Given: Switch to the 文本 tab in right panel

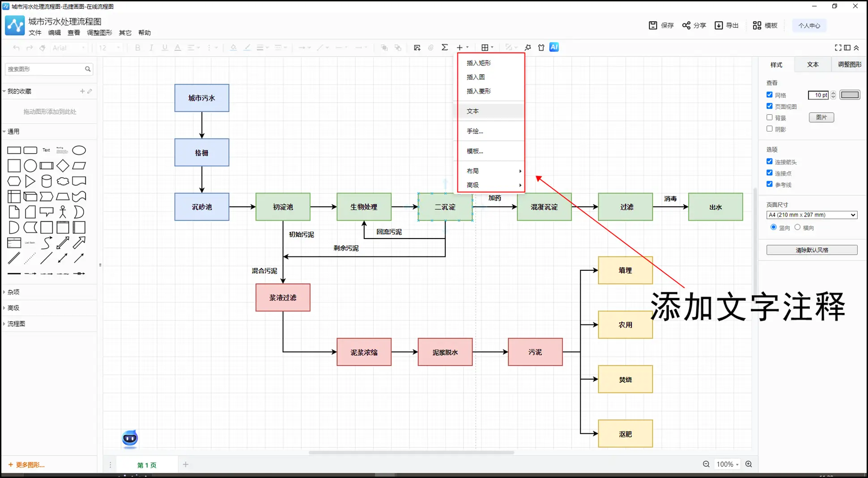Looking at the screenshot, I should pyautogui.click(x=813, y=64).
